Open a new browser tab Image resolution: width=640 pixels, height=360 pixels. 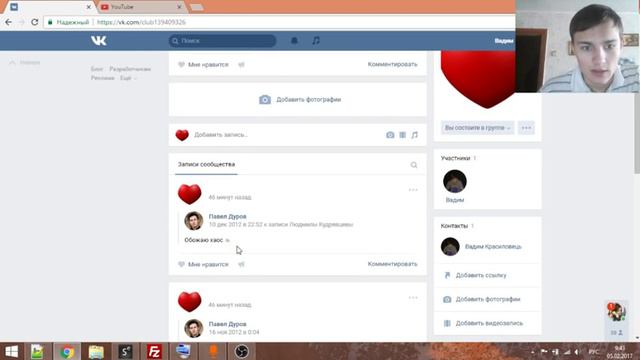click(197, 7)
